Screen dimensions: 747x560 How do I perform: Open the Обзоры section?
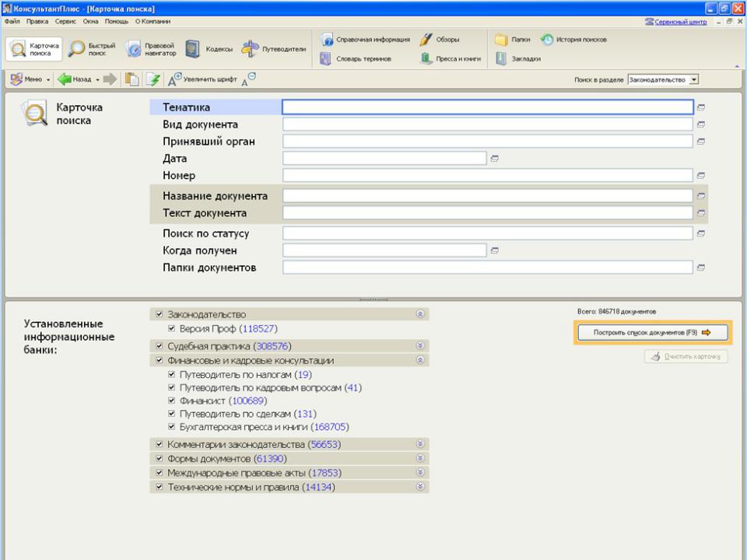coord(440,40)
